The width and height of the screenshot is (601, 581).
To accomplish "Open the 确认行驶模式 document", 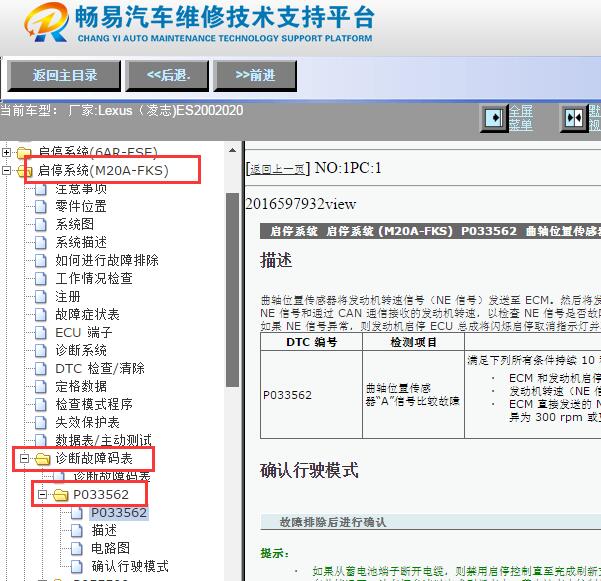I will [x=130, y=566].
